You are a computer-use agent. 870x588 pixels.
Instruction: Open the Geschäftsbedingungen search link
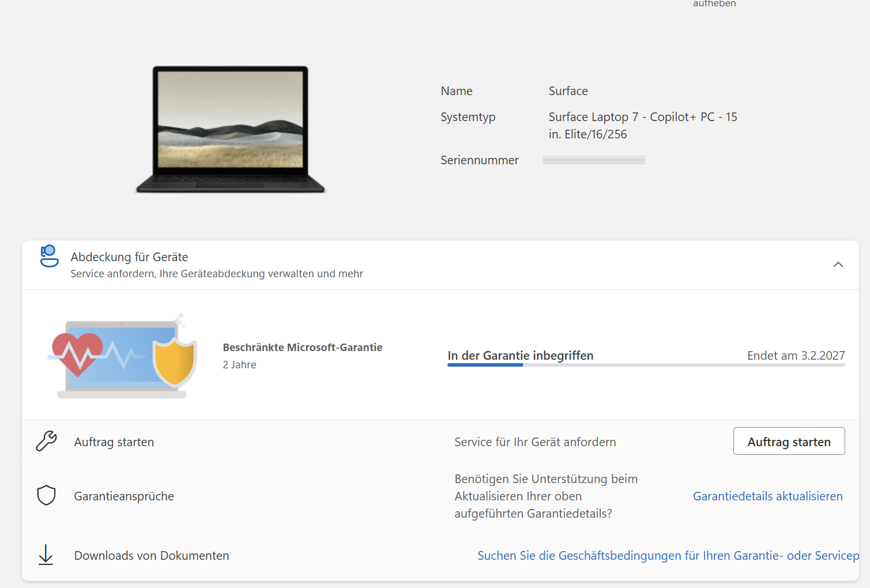668,556
